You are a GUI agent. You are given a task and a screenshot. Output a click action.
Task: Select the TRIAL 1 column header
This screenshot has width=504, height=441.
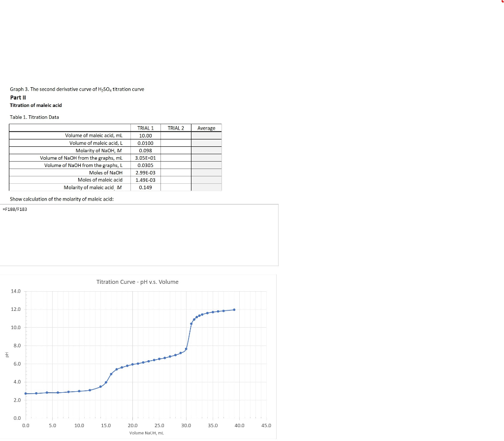[x=146, y=128]
